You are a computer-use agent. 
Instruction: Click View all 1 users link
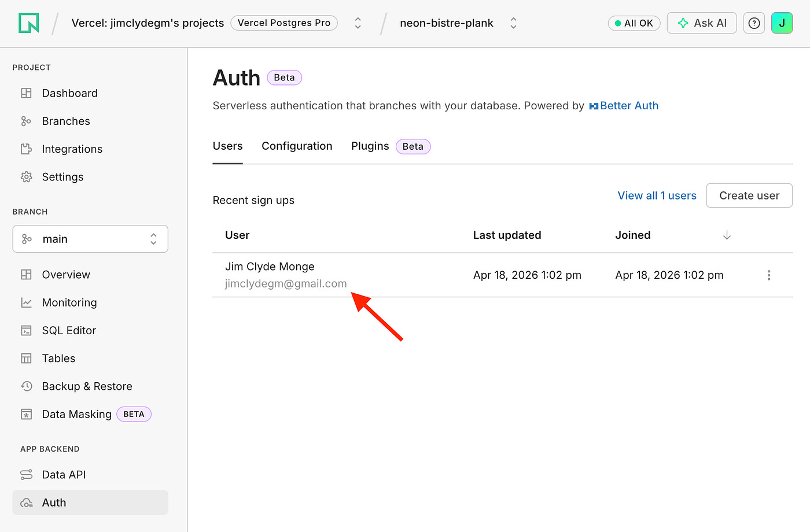pyautogui.click(x=657, y=196)
